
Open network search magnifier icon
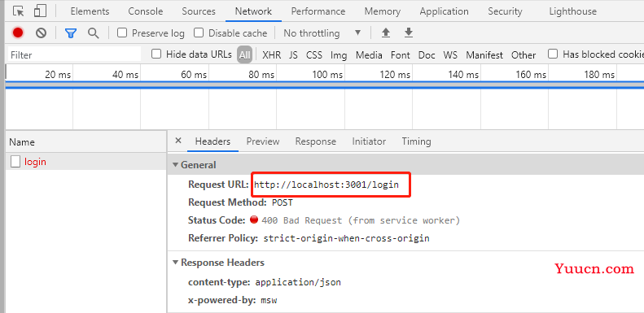point(94,33)
